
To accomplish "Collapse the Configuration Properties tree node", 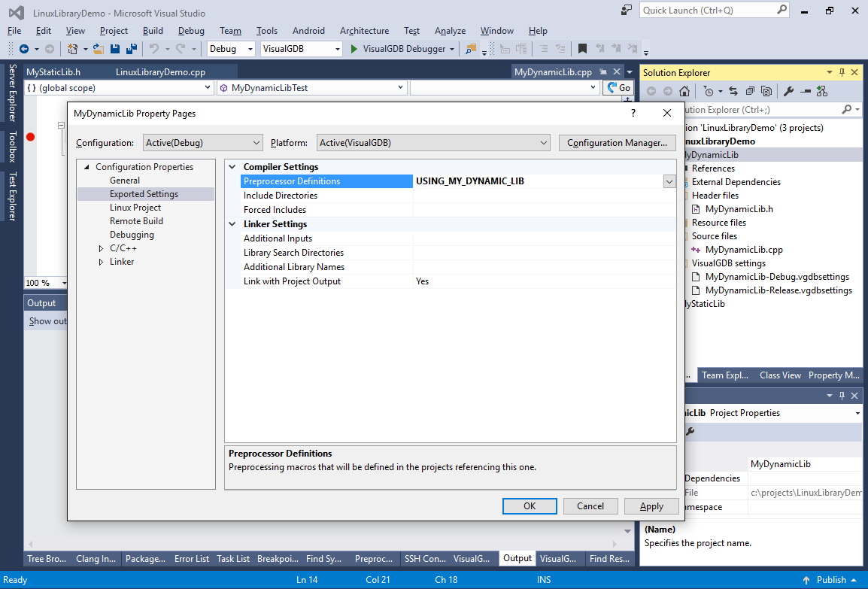I will point(87,167).
